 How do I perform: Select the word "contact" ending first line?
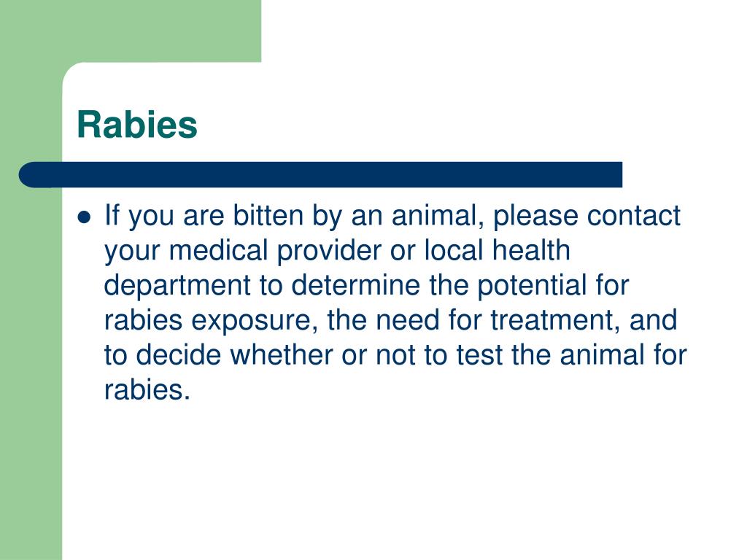pyautogui.click(x=634, y=216)
